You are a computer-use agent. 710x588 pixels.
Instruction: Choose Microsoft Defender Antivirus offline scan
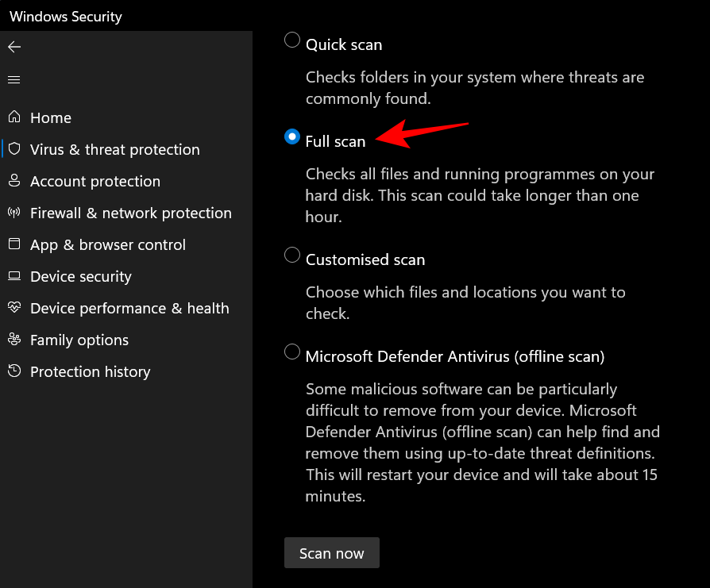(291, 352)
